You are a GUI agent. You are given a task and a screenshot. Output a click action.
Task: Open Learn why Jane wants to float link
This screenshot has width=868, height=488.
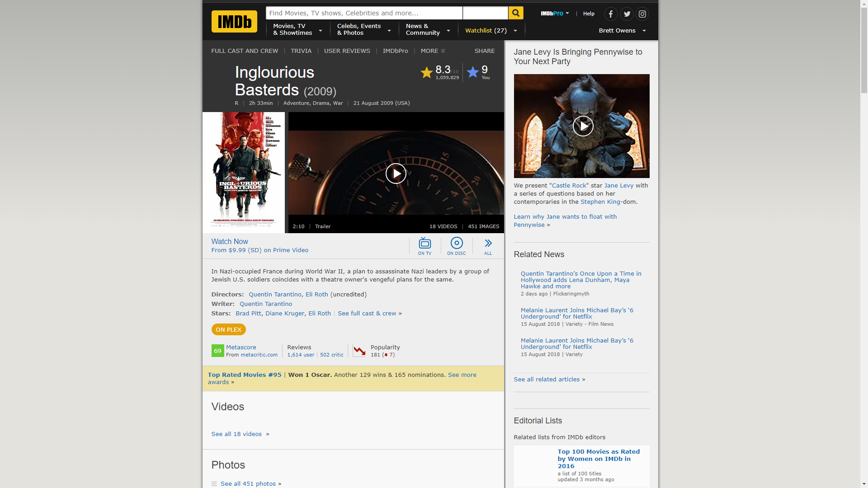pyautogui.click(x=565, y=221)
